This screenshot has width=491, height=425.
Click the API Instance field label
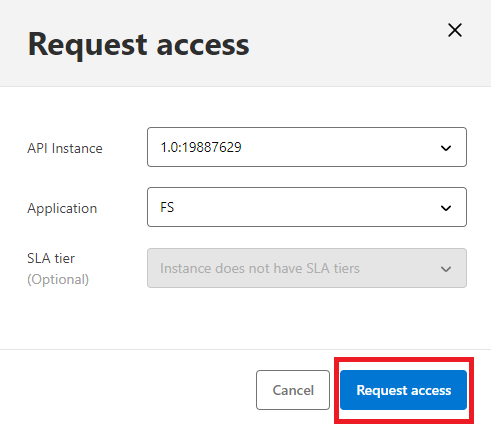pos(65,148)
